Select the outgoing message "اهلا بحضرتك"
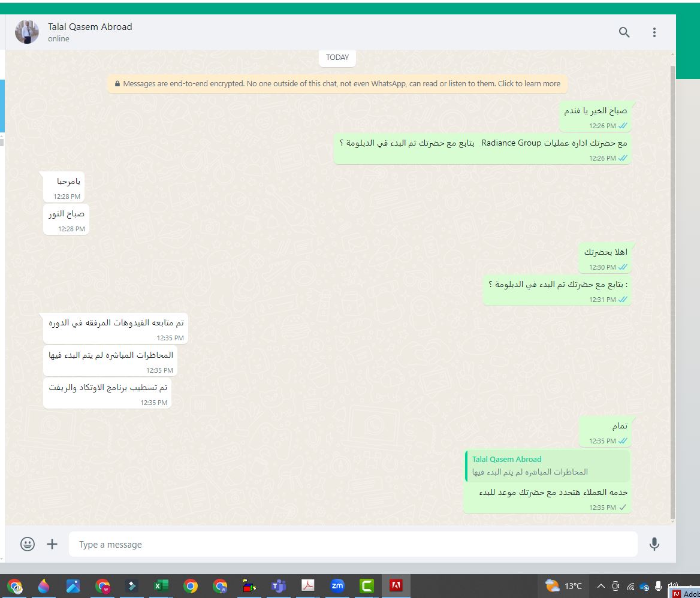This screenshot has width=700, height=598. (x=605, y=258)
